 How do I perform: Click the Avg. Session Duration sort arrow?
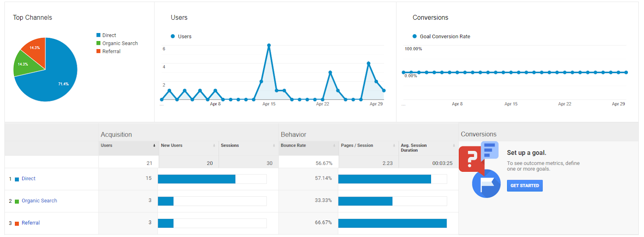[x=454, y=146]
